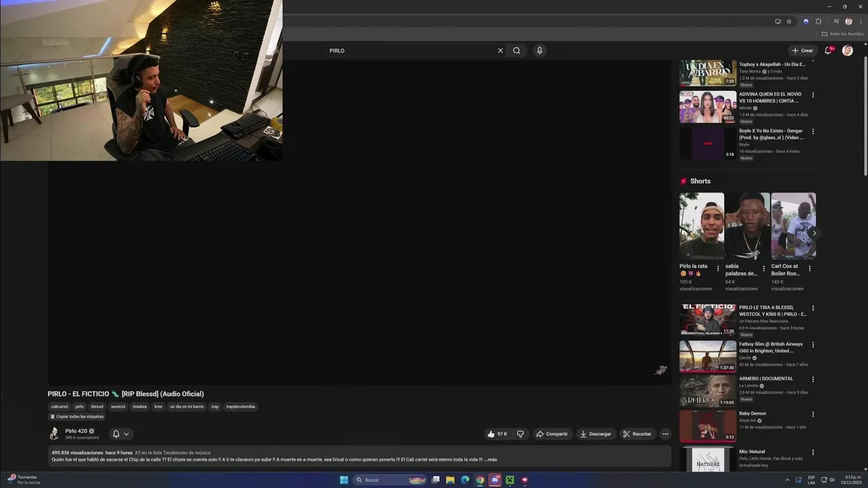Open options menu for ADIVINA QUIEN ES EL NOVIO
Screen dimensions: 868x488
click(813, 95)
